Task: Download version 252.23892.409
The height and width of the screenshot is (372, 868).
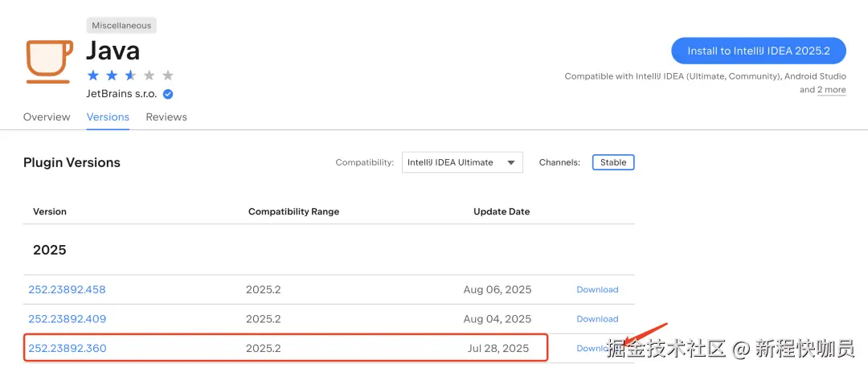Action: [x=597, y=319]
